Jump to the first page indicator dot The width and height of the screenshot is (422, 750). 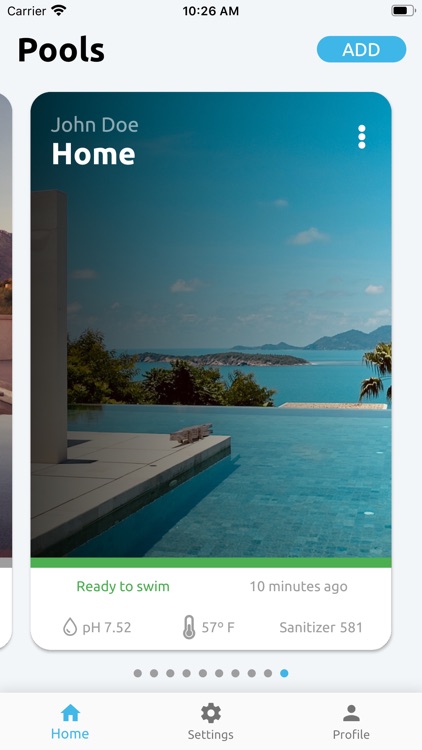[x=138, y=673]
